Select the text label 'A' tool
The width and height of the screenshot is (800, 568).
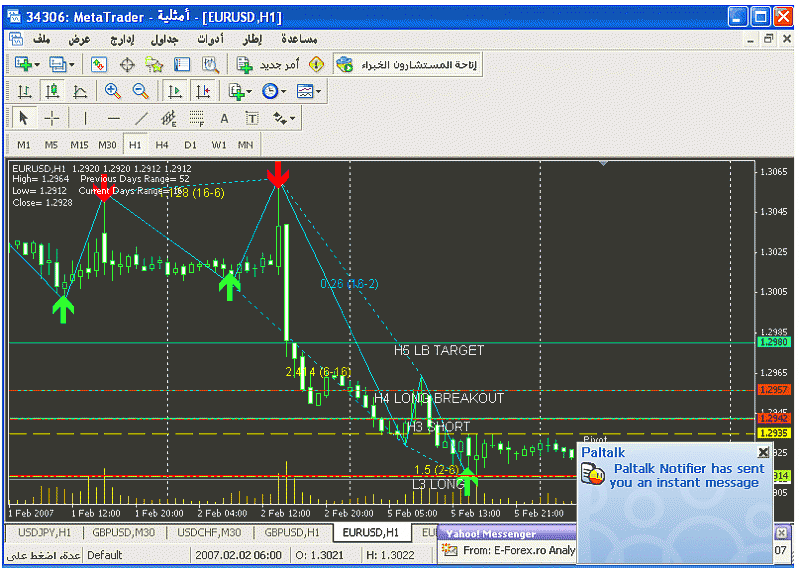pyautogui.click(x=224, y=118)
